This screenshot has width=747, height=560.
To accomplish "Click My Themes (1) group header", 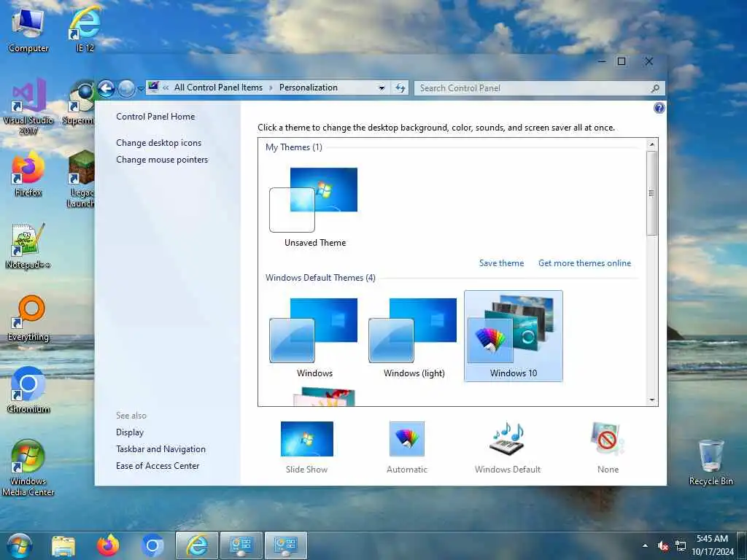I will [x=294, y=147].
